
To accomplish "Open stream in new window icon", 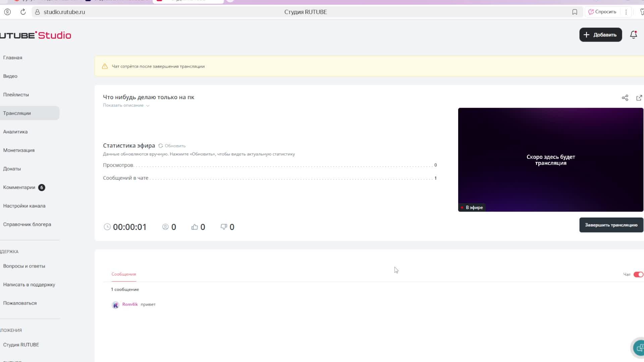I will click(639, 98).
